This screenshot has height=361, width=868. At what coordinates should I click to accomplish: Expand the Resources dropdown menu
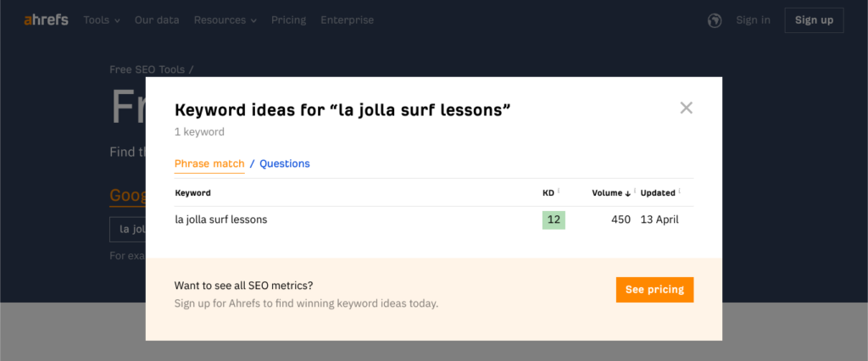pos(225,19)
